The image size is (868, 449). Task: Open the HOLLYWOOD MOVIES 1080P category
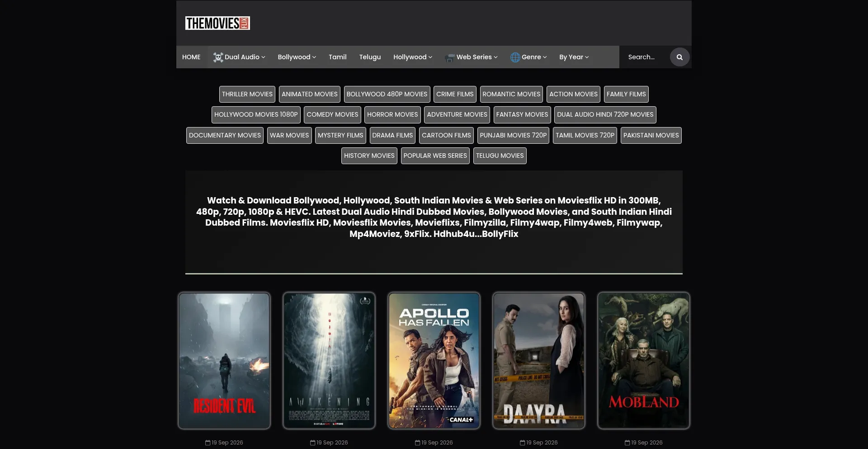[x=256, y=115]
